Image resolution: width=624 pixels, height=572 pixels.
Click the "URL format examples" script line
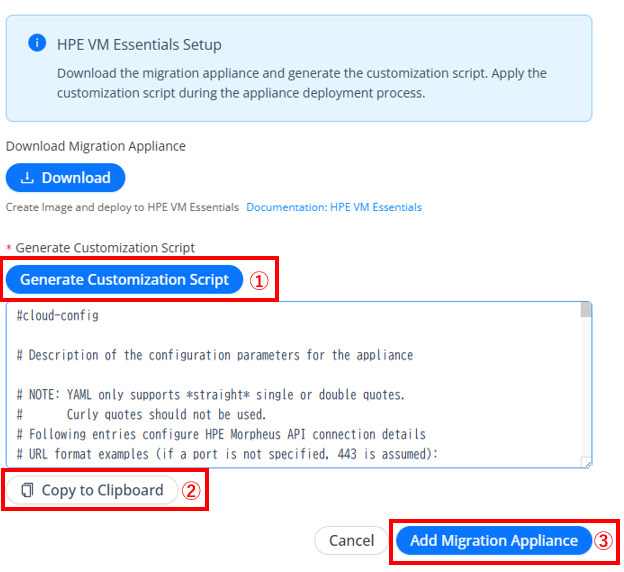227,454
